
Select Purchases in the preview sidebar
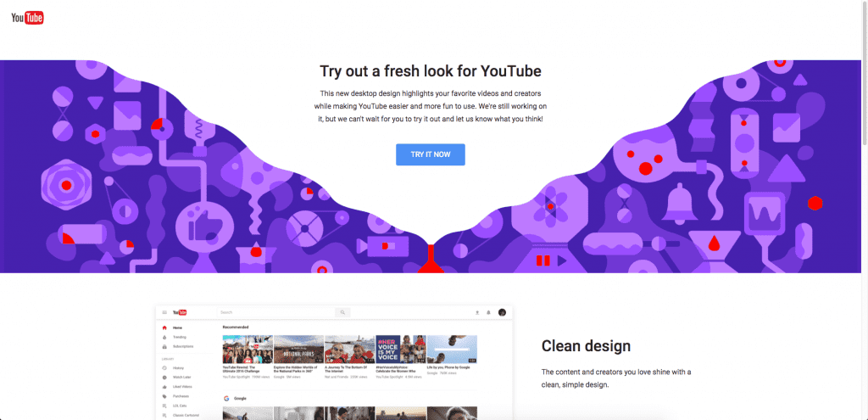[181, 396]
